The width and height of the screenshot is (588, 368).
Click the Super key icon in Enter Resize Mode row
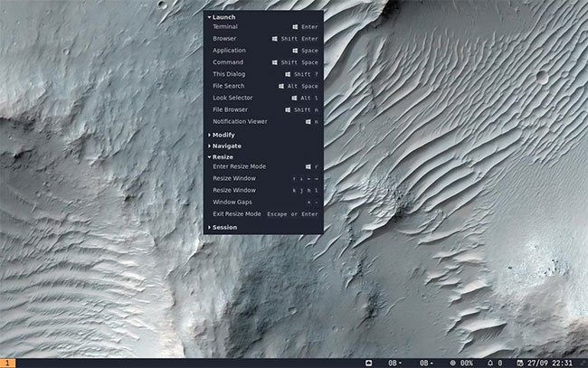click(308, 166)
